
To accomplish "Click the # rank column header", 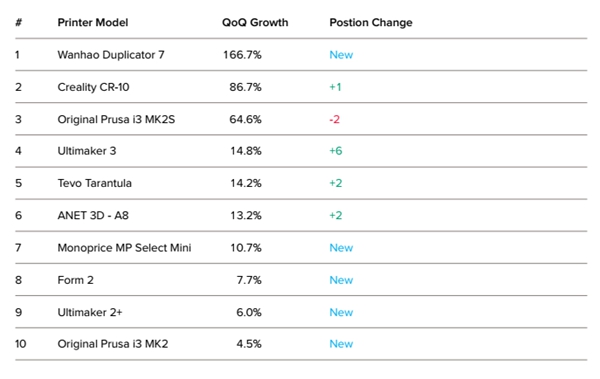I will [18, 23].
